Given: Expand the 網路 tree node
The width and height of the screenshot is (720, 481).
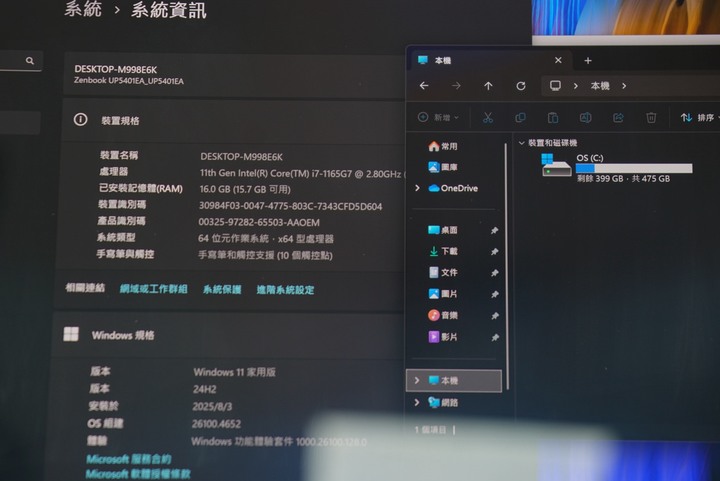Looking at the screenshot, I should 417,403.
